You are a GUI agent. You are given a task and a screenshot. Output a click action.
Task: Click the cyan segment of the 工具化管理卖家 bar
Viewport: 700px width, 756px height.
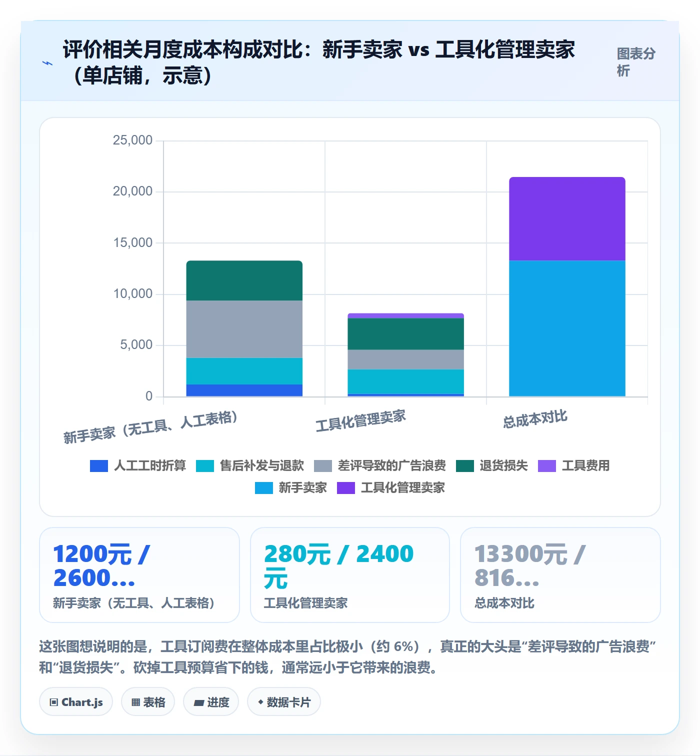coord(405,381)
